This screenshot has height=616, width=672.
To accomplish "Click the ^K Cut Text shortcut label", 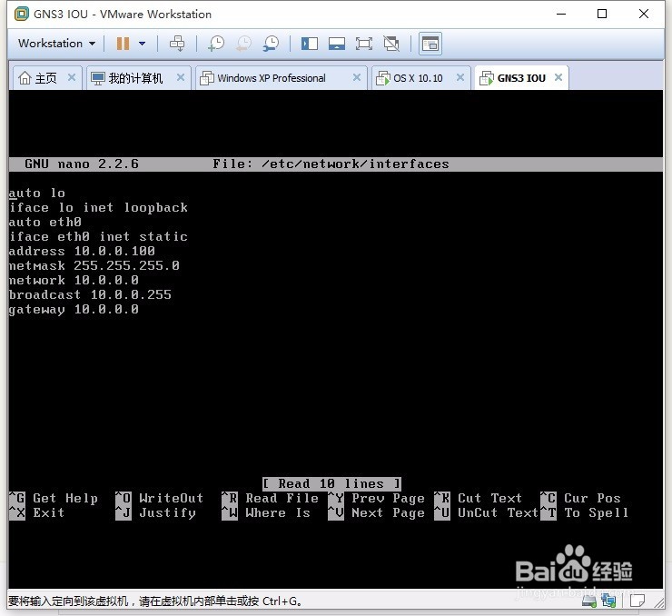I will 479,498.
